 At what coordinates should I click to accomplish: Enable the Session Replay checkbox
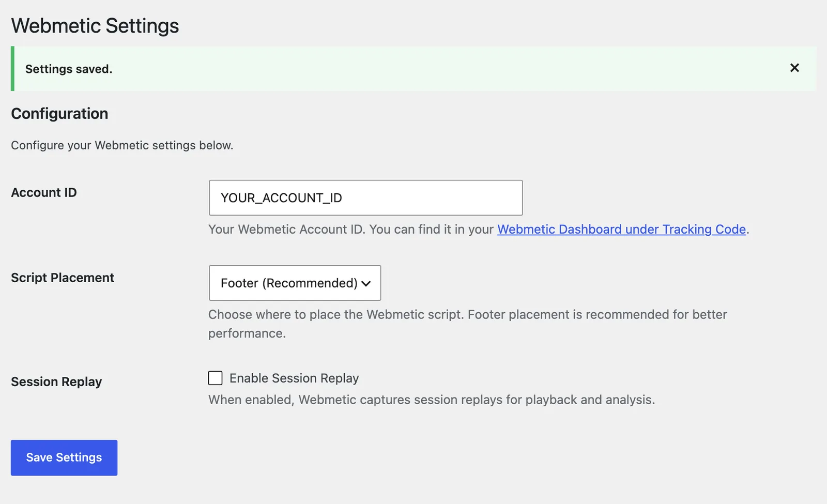[x=216, y=378]
